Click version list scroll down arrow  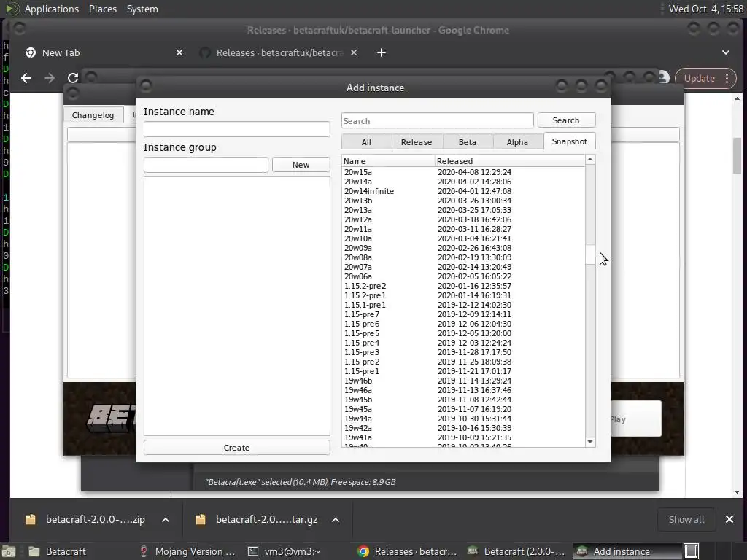coord(590,442)
